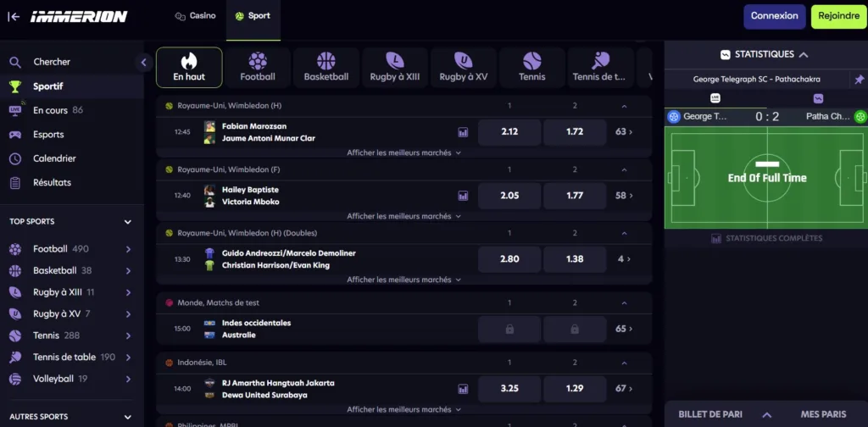Open Tennis de table 190 sidebar item

click(71, 358)
